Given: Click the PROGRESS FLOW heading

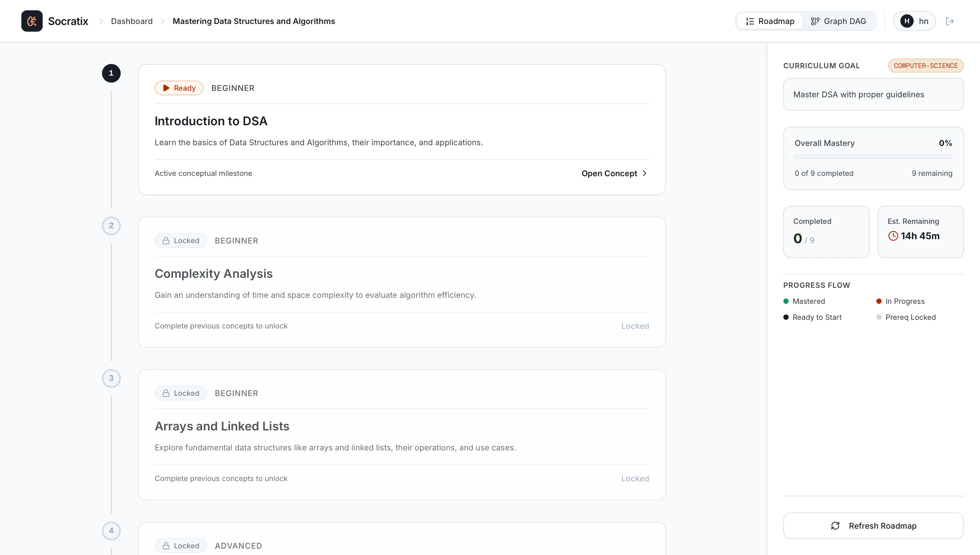Looking at the screenshot, I should pyautogui.click(x=816, y=285).
